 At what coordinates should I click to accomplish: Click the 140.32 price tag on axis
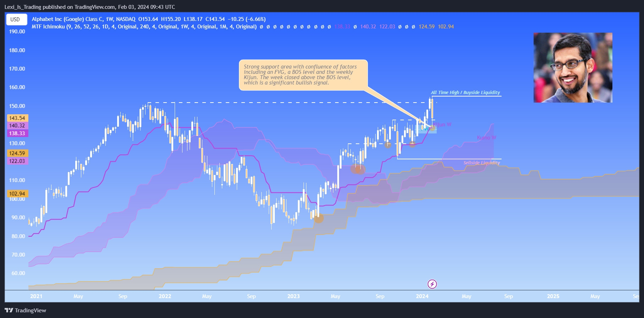click(x=17, y=126)
